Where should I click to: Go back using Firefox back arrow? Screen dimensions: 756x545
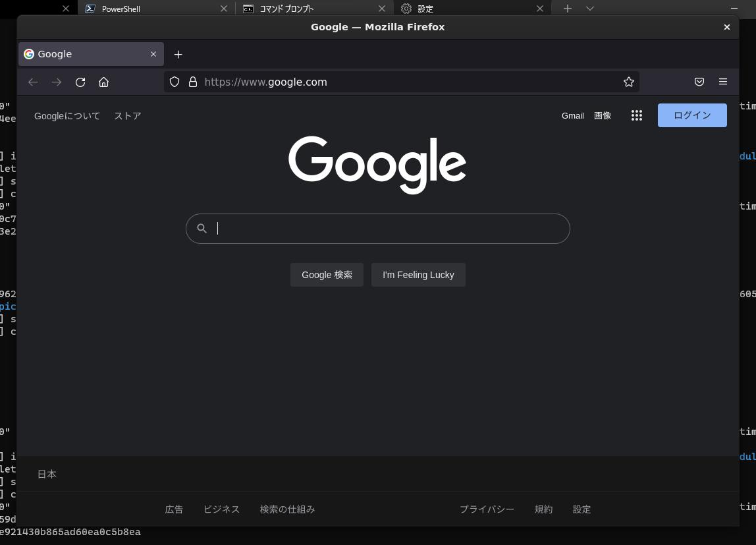point(33,82)
